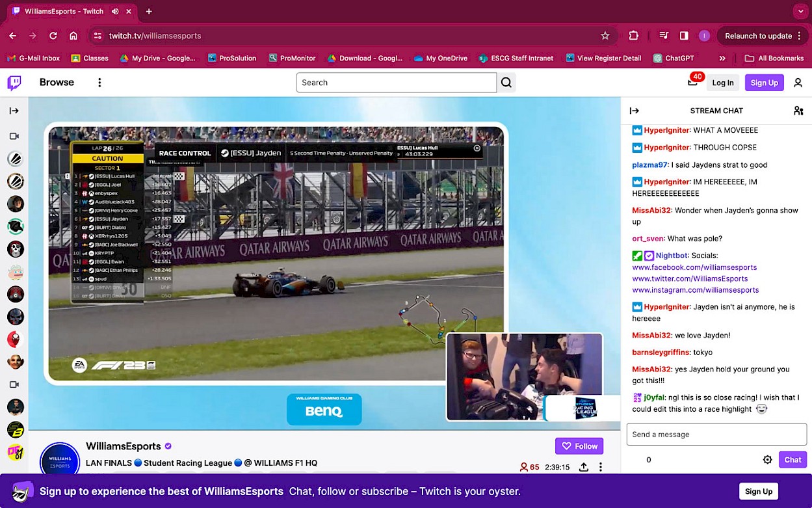Open a new browser tab
812x508 pixels.
pyautogui.click(x=149, y=12)
